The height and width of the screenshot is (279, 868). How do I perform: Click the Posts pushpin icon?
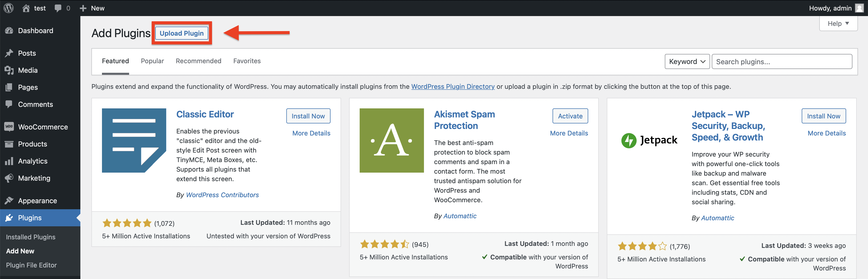(x=9, y=53)
